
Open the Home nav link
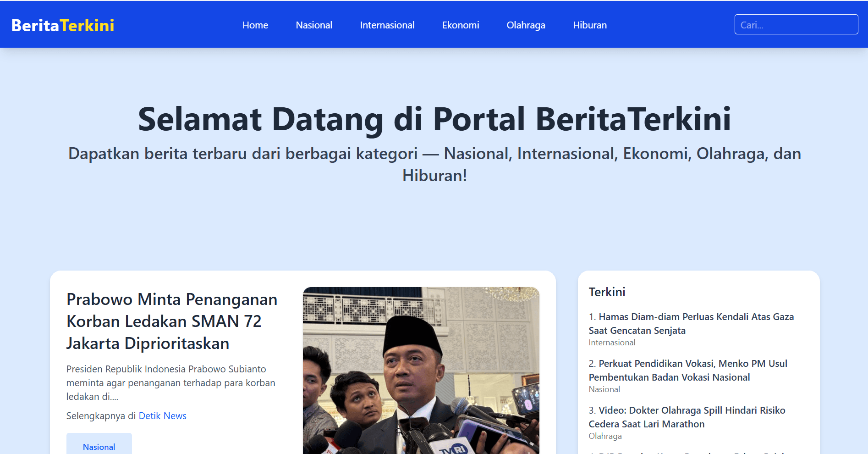[255, 25]
